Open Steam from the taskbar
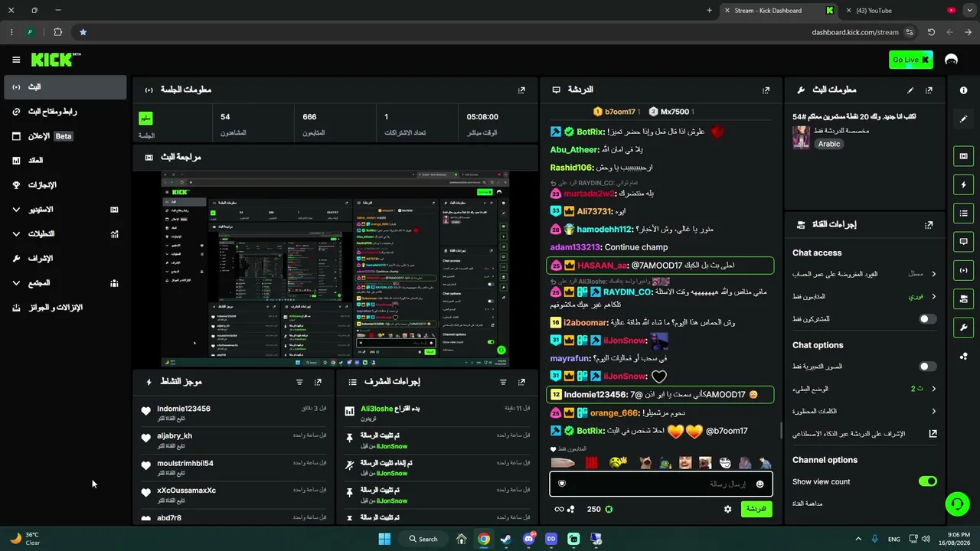This screenshot has width=980, height=551. point(506,539)
